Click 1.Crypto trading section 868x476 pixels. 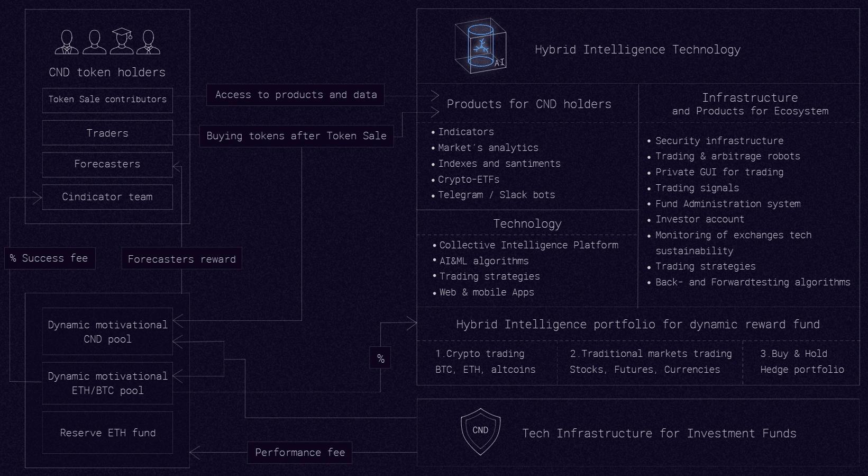[x=486, y=362]
